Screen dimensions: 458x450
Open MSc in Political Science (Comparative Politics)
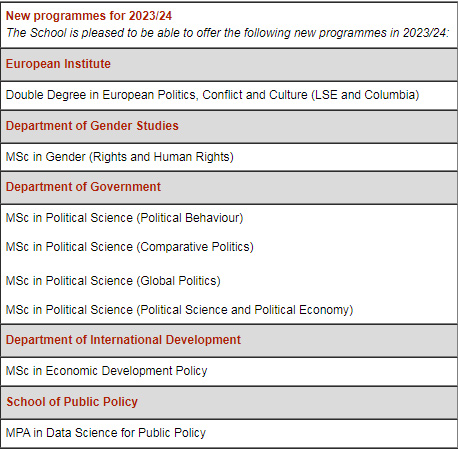click(x=130, y=247)
